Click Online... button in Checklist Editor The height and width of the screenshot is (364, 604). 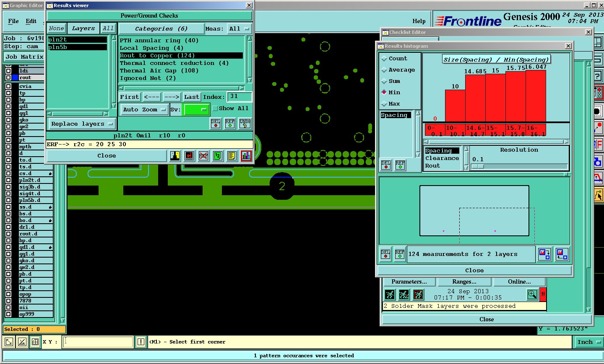point(519,282)
